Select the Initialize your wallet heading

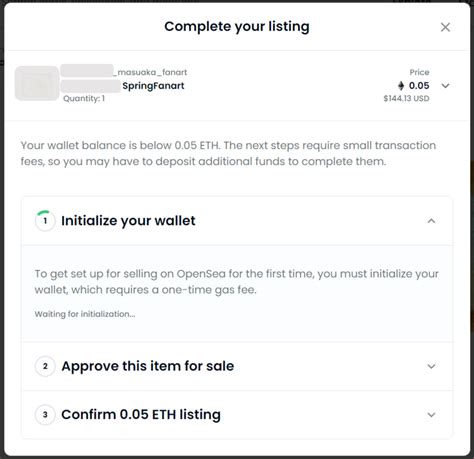click(128, 221)
